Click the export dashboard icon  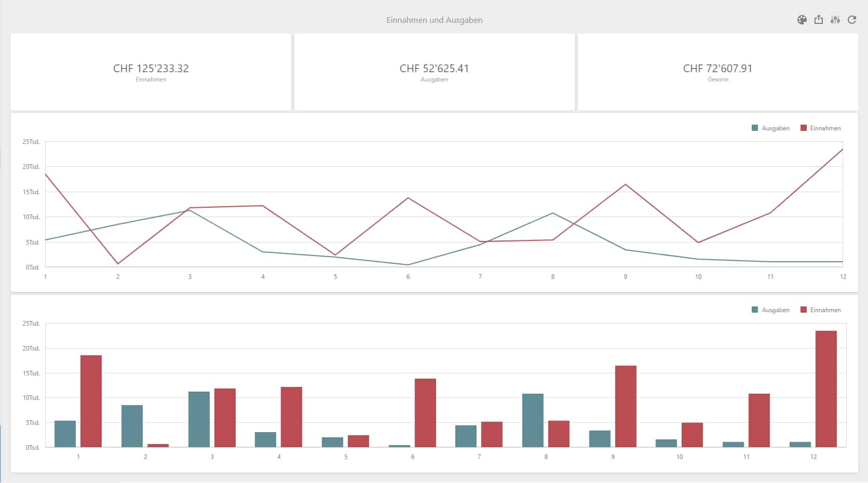click(x=819, y=20)
